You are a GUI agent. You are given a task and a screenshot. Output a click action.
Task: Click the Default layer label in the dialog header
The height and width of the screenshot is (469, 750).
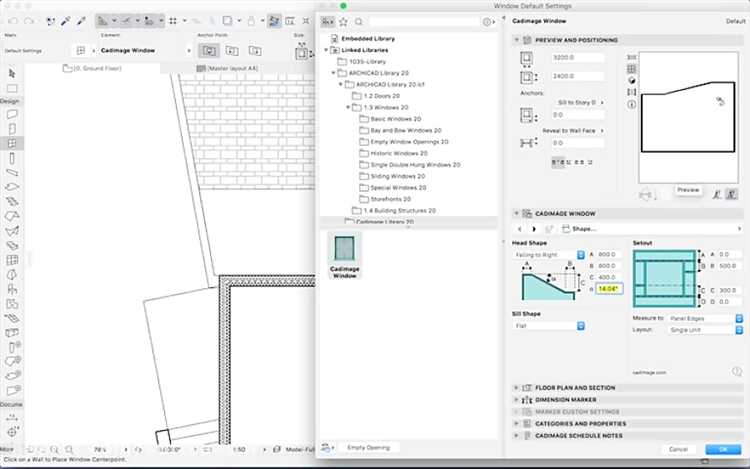(x=735, y=21)
